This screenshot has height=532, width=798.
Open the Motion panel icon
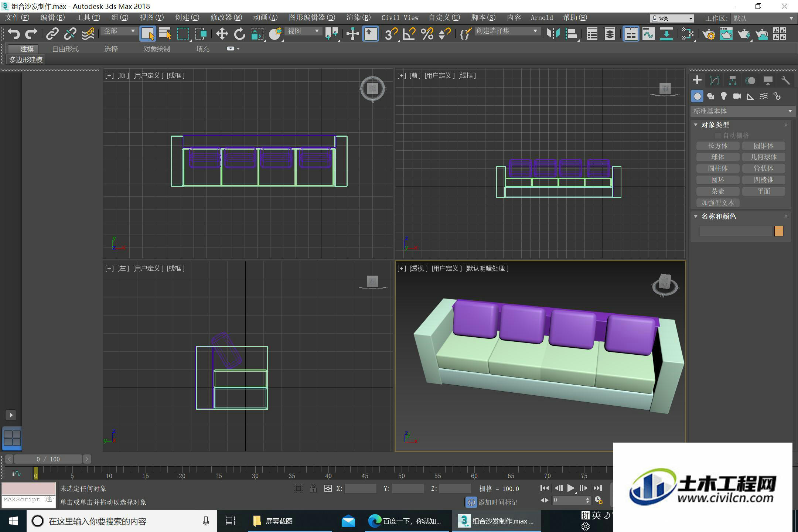tap(750, 80)
